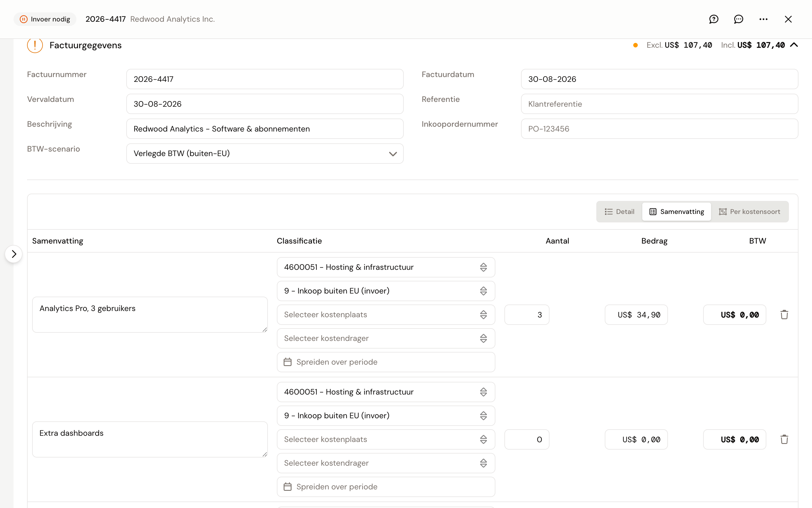Click calendar icon in Extra dashboards spread field
The height and width of the screenshot is (508, 812).
288,487
